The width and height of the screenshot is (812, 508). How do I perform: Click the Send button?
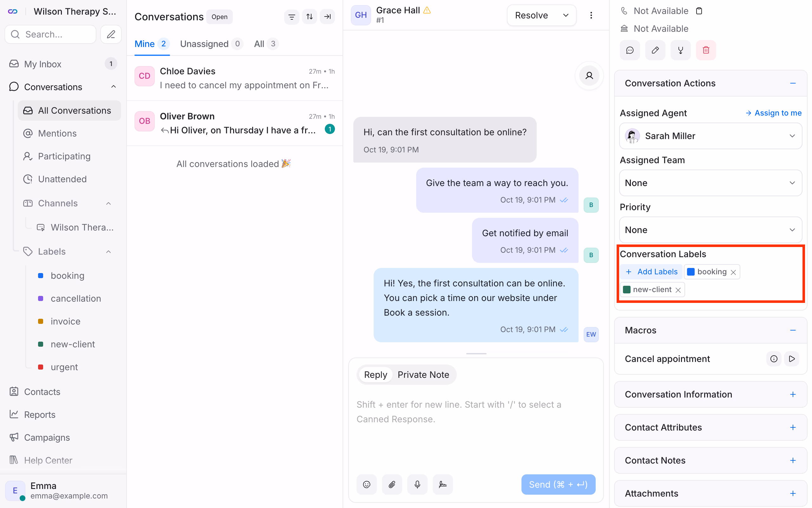pos(558,484)
